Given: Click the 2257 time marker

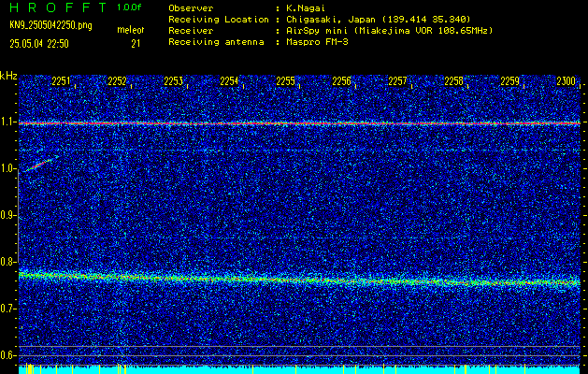Looking at the screenshot, I should pos(397,81).
